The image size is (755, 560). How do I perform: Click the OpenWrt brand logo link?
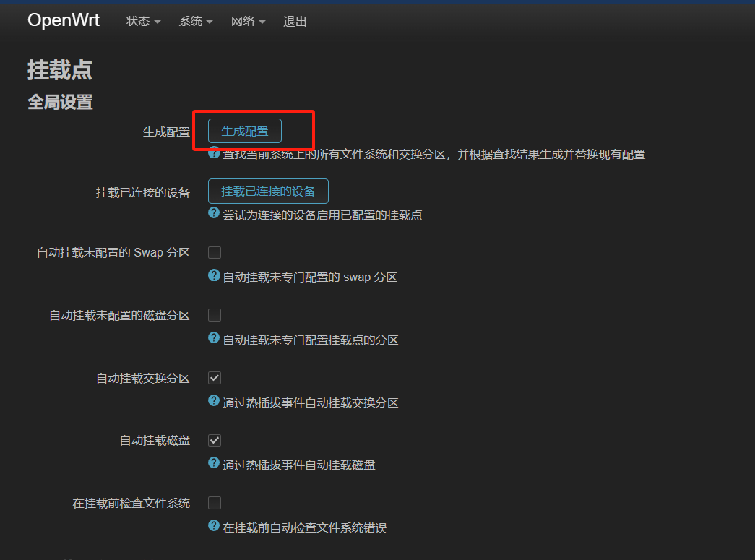64,20
